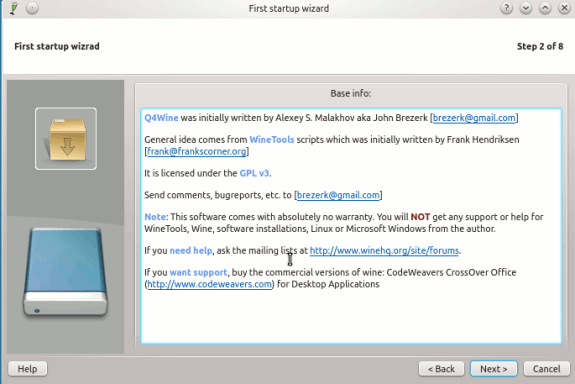Click the 'Step 2 of 8' label
The height and width of the screenshot is (384, 575).
pos(540,46)
